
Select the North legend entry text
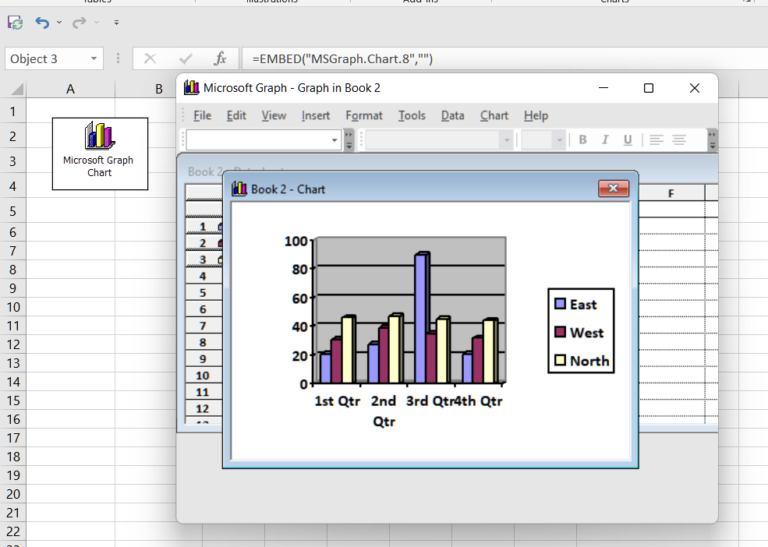tap(590, 361)
